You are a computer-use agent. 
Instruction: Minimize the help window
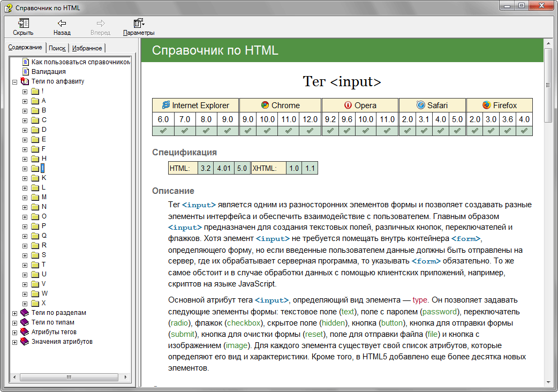[x=507, y=6]
